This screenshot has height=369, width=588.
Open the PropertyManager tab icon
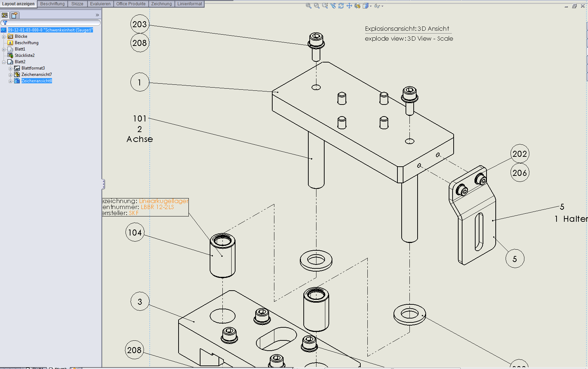[x=14, y=15]
